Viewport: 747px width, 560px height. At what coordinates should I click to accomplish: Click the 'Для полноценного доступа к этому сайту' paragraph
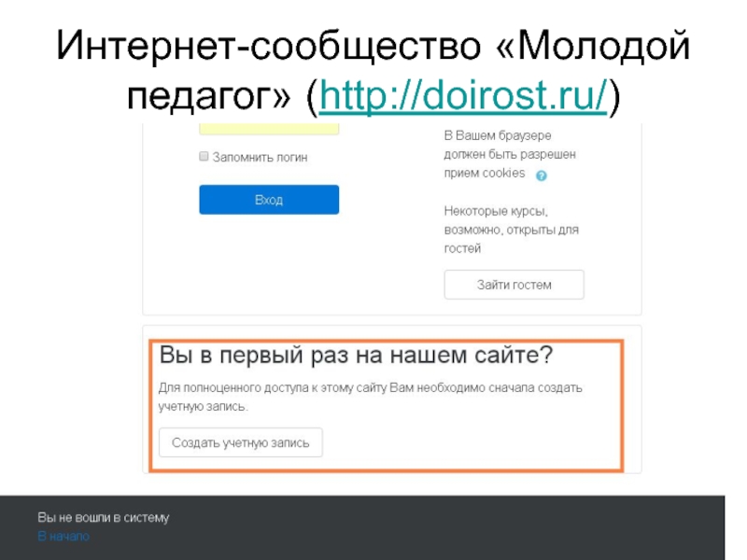[370, 387]
